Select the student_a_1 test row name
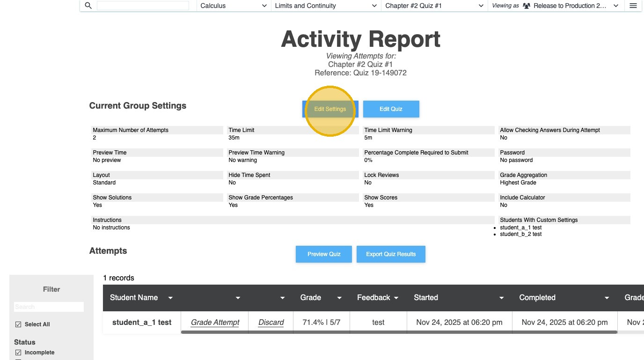This screenshot has width=644, height=360. click(142, 323)
